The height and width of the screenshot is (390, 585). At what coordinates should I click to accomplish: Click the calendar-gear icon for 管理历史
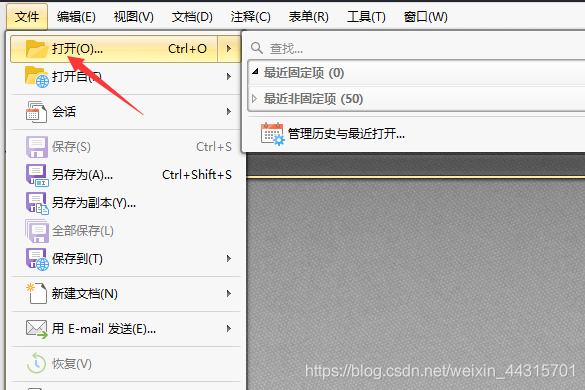click(x=272, y=134)
